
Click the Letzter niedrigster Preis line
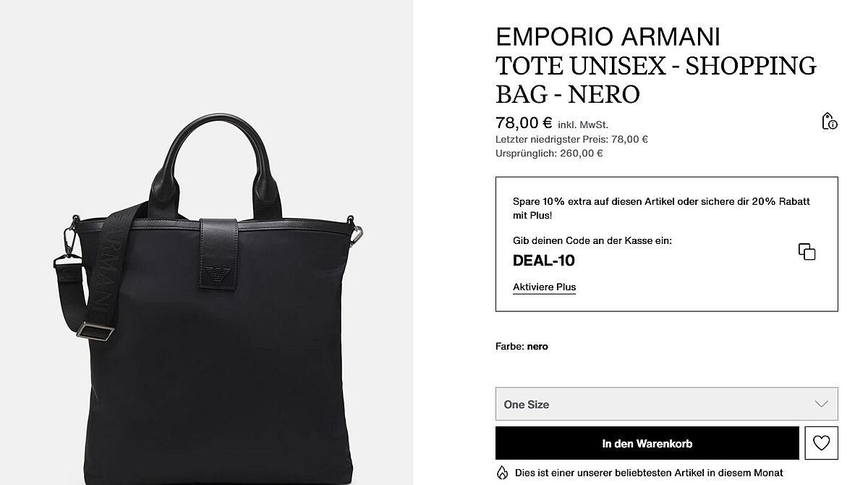coord(571,139)
